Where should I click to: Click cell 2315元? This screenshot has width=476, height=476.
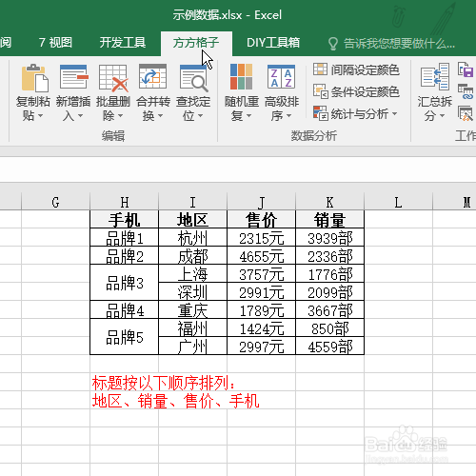[x=261, y=237]
